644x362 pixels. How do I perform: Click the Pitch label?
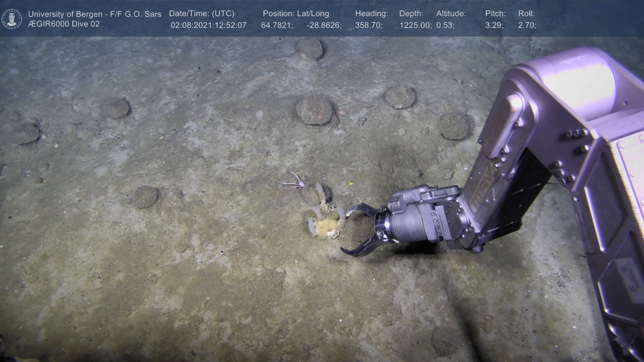pos(495,14)
